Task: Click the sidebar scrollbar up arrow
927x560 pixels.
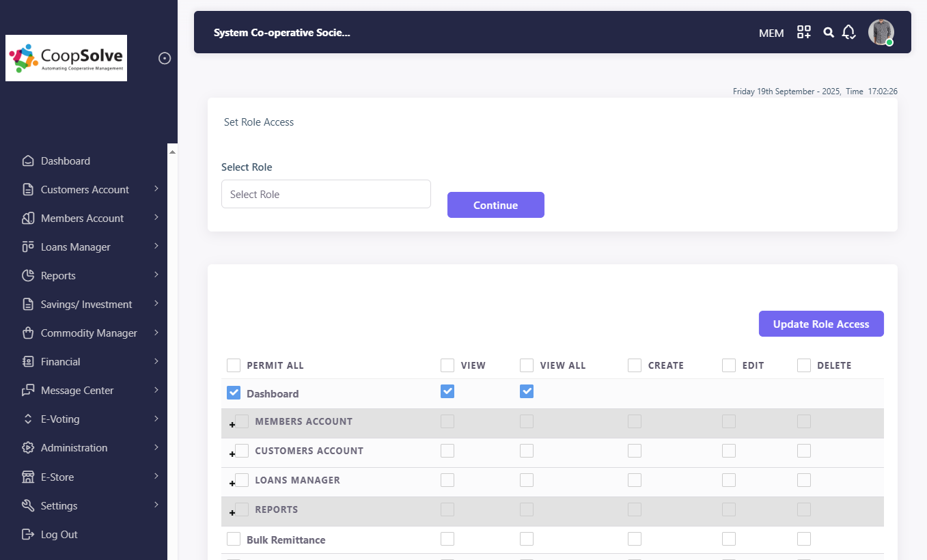Action: pos(172,151)
